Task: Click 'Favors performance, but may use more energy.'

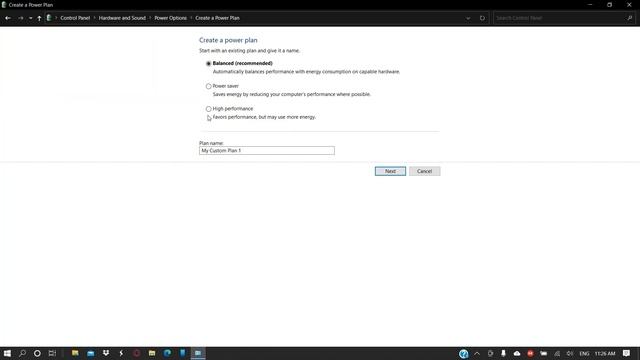Action: [264, 117]
